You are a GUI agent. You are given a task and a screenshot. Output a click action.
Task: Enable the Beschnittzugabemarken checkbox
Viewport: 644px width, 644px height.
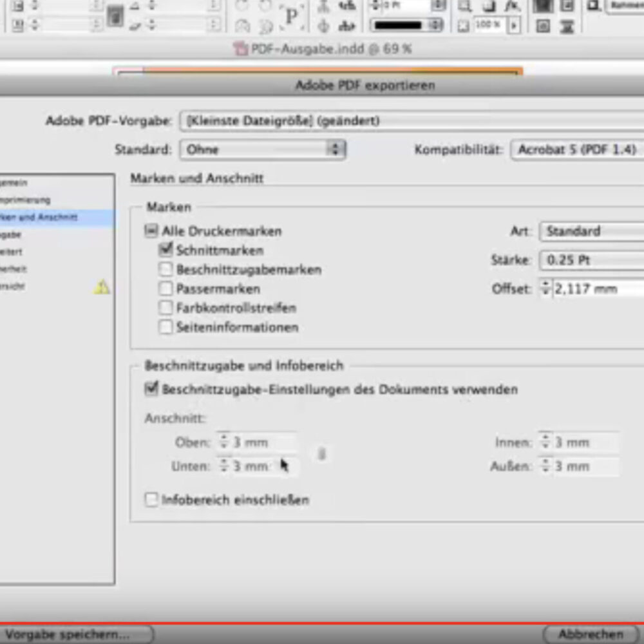click(x=166, y=269)
